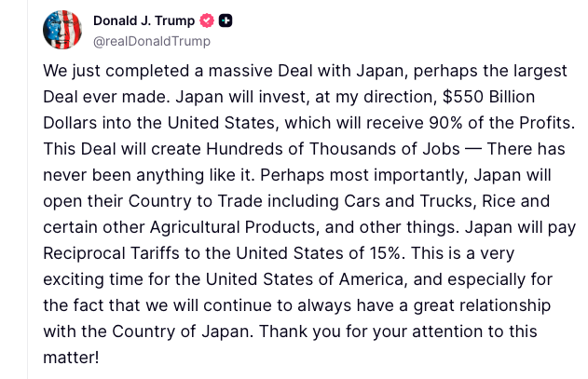
Task: Click the black plus badge icon
Action: (226, 20)
